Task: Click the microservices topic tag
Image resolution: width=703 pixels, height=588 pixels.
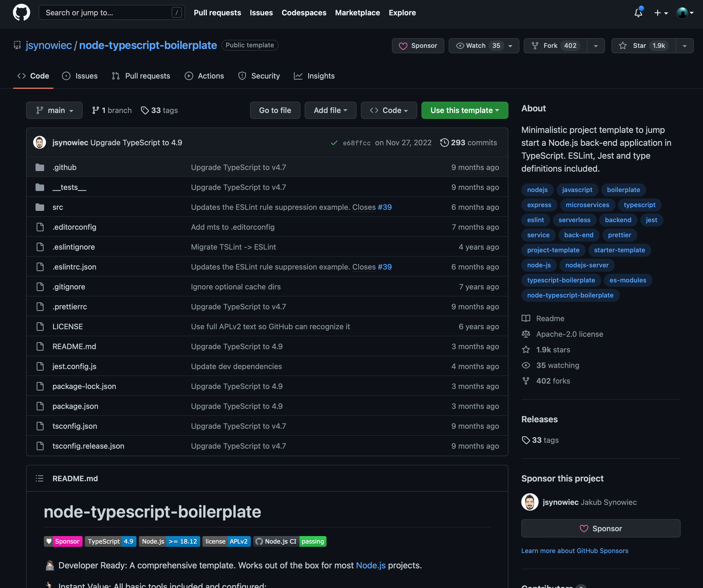Action: pyautogui.click(x=587, y=205)
